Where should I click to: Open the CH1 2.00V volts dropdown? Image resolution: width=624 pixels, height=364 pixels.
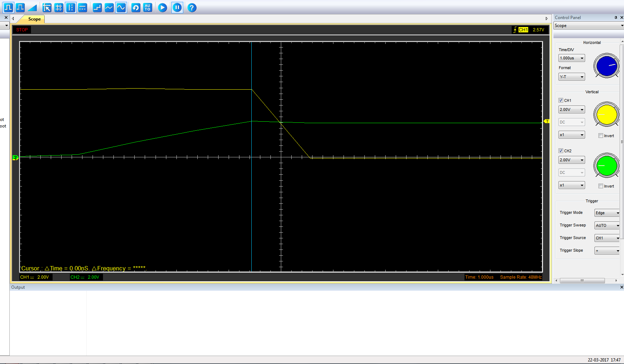[572, 109]
